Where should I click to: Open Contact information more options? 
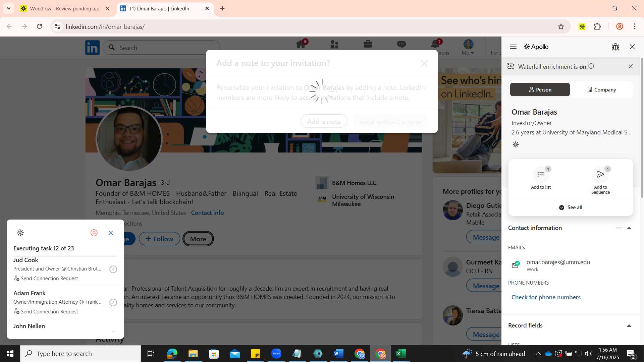[619, 228]
